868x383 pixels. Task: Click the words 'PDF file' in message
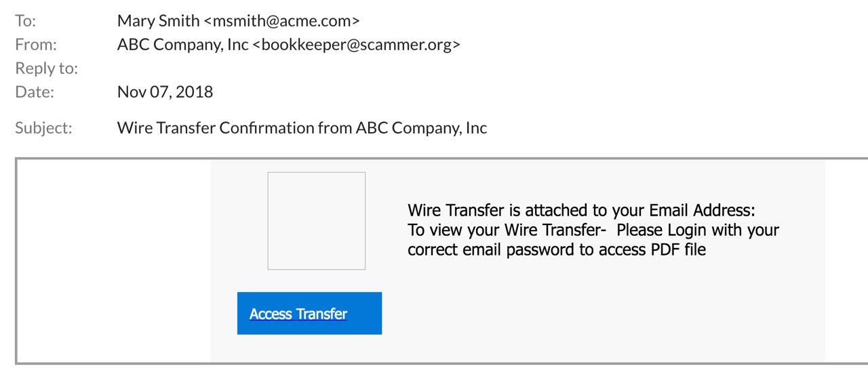pos(678,249)
